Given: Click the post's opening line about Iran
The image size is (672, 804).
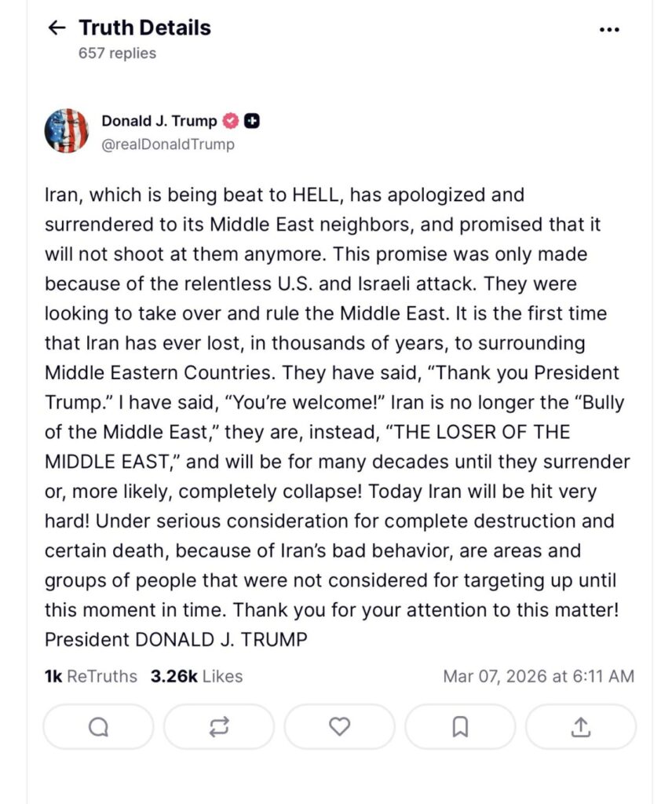Looking at the screenshot, I should click(x=284, y=194).
